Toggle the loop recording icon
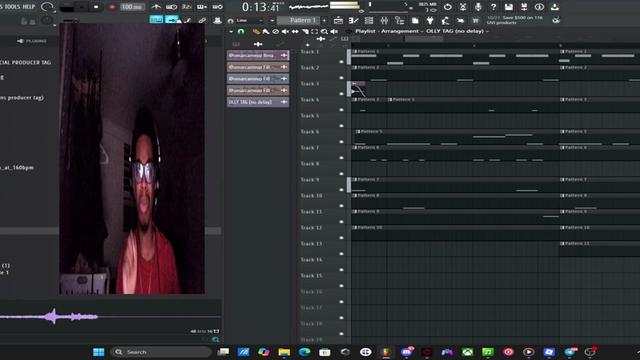This screenshot has height=360, width=640. 218,7
